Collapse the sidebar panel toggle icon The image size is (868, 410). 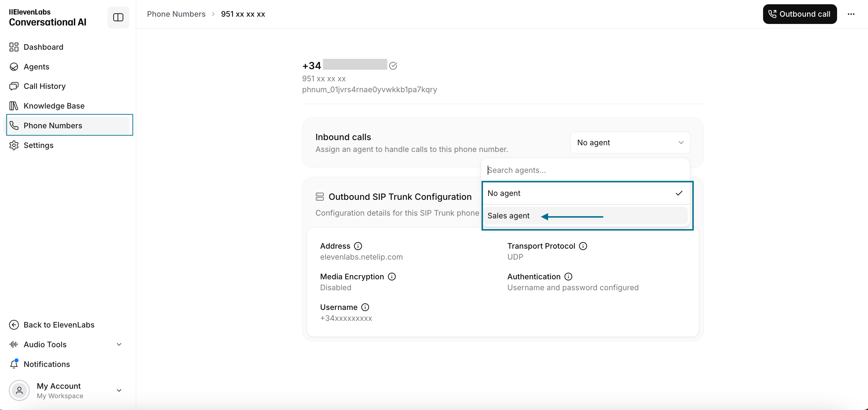118,17
